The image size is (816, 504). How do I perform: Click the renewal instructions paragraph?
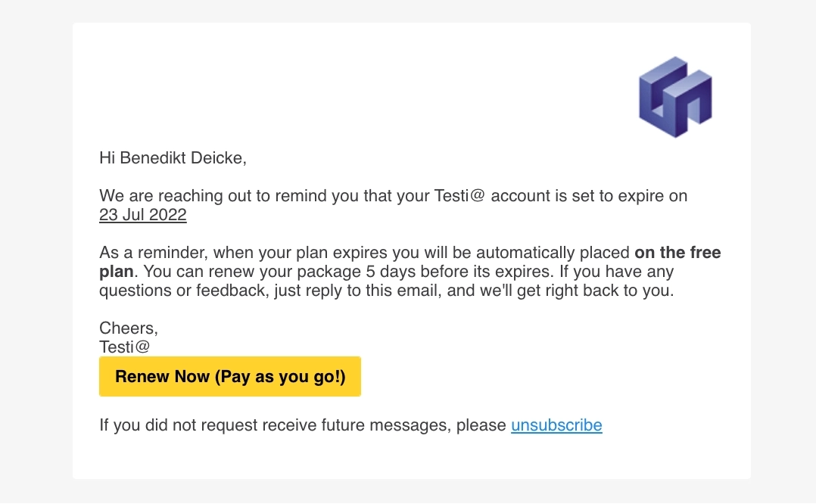409,271
